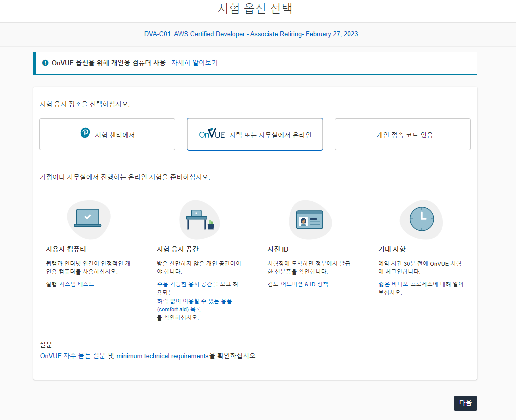The image size is (516, 420).
Task: Click the 시험 응시 공간 heading
Action: [x=178, y=249]
